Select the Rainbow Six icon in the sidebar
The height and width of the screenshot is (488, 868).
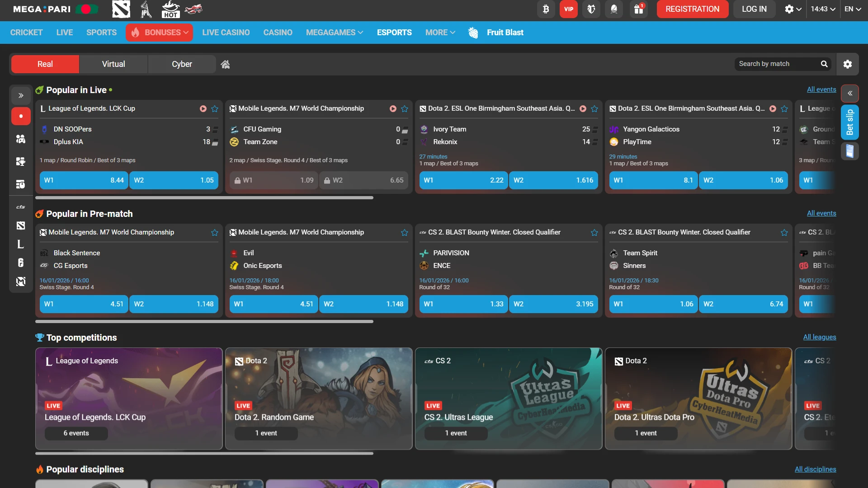21,263
